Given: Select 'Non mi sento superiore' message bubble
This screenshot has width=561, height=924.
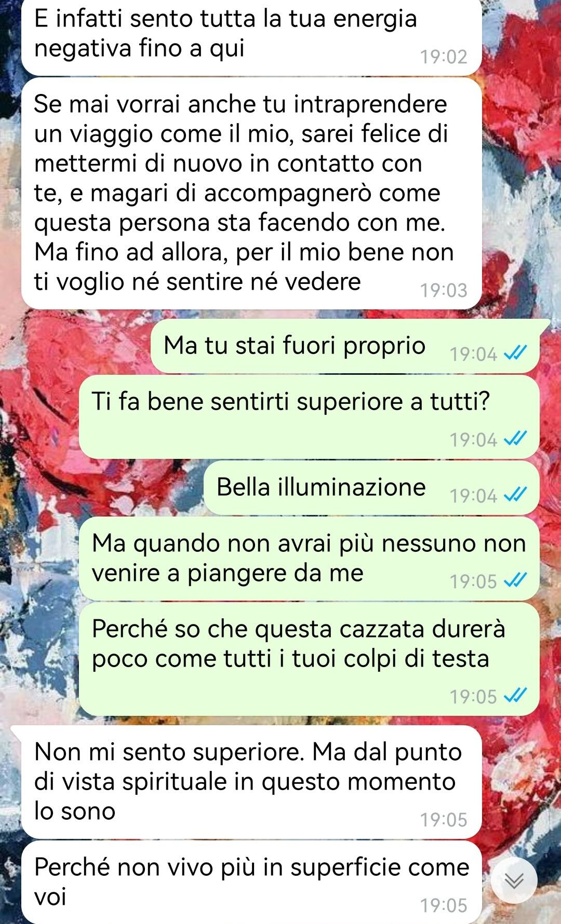Looking at the screenshot, I should (251, 782).
